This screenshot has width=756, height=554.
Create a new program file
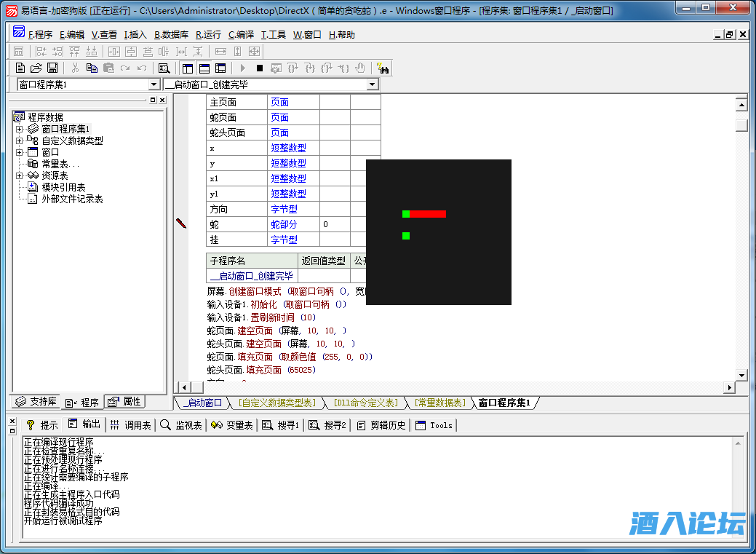click(20, 68)
